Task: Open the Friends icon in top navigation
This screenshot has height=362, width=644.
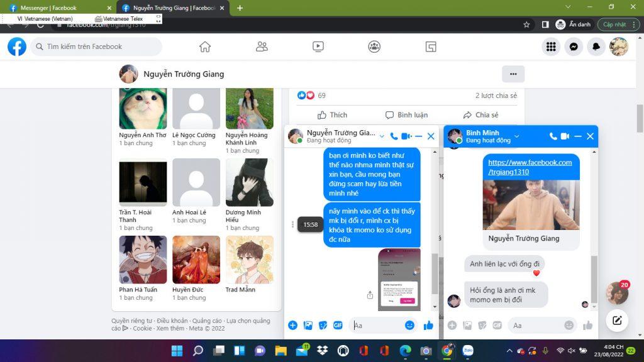Action: pos(262,47)
